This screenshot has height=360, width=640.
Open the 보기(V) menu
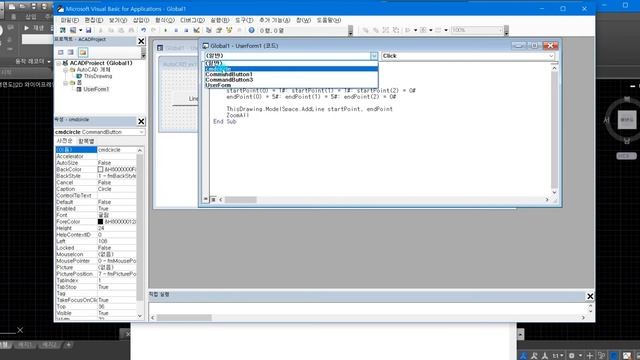tap(118, 20)
